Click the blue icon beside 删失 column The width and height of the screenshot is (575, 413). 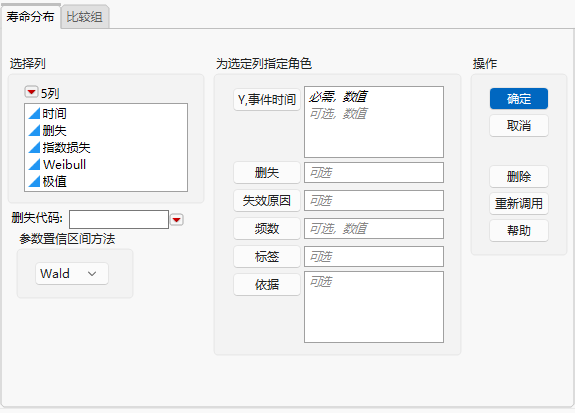[34, 131]
